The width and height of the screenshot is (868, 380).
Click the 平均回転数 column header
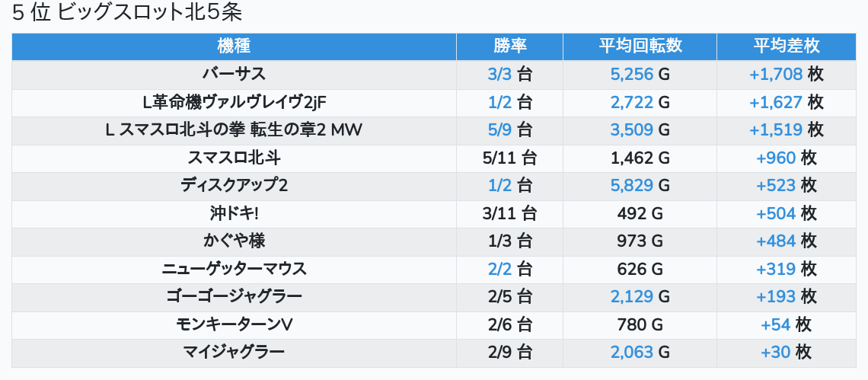[x=640, y=46]
